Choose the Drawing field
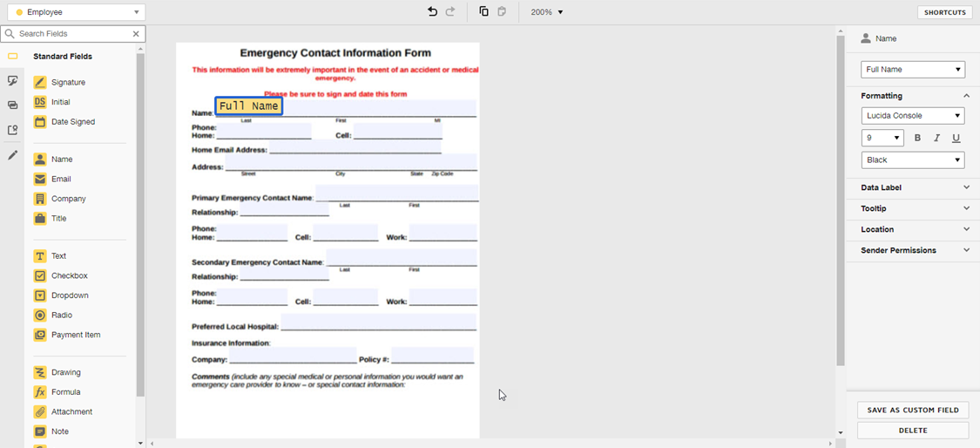Screen dimensions: 980x448 pos(57,372)
